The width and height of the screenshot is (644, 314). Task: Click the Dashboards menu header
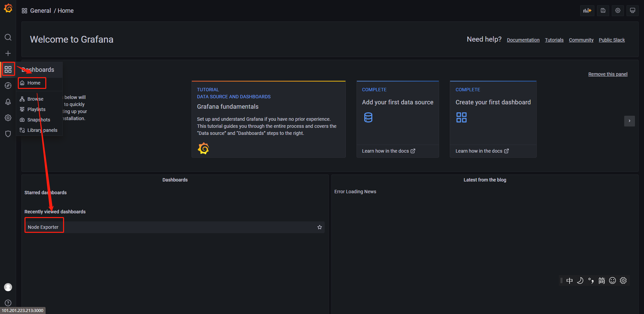39,70
